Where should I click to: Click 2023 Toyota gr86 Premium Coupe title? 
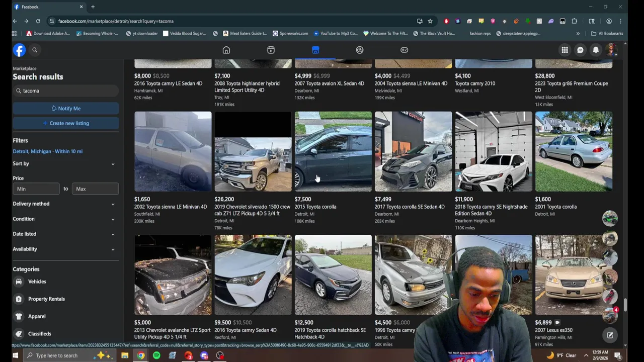click(572, 87)
